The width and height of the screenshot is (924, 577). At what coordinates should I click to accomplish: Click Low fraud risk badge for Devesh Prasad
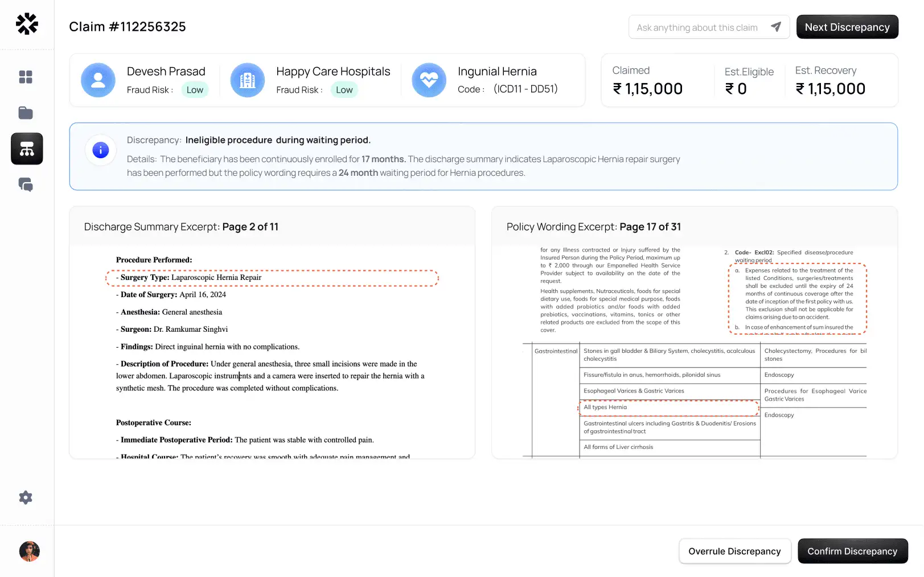click(195, 90)
